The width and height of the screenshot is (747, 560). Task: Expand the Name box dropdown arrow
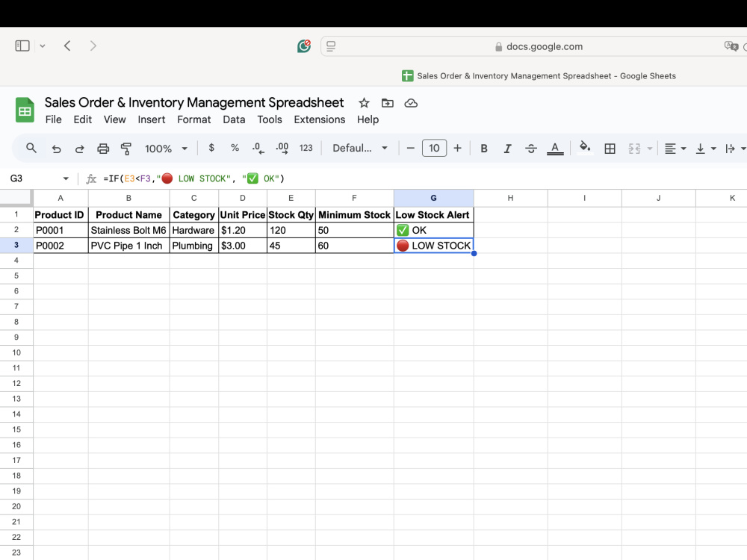(66, 178)
